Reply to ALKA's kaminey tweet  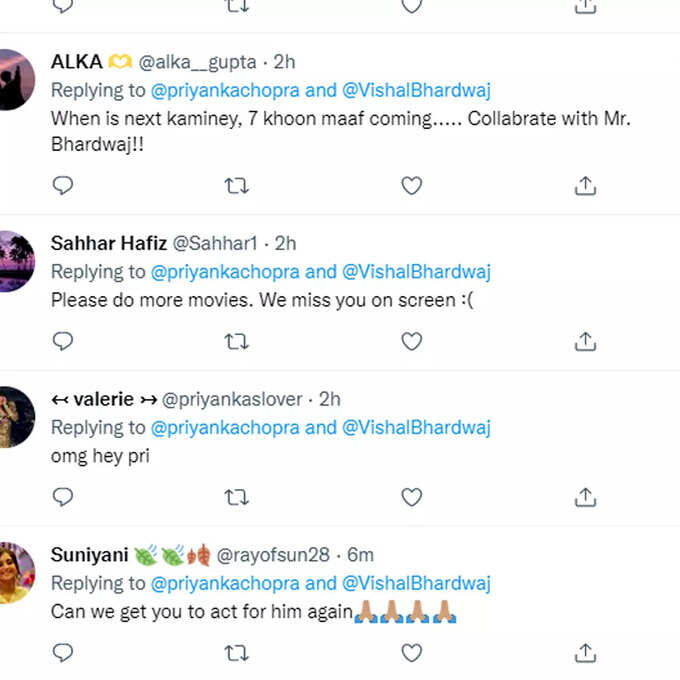(x=62, y=186)
